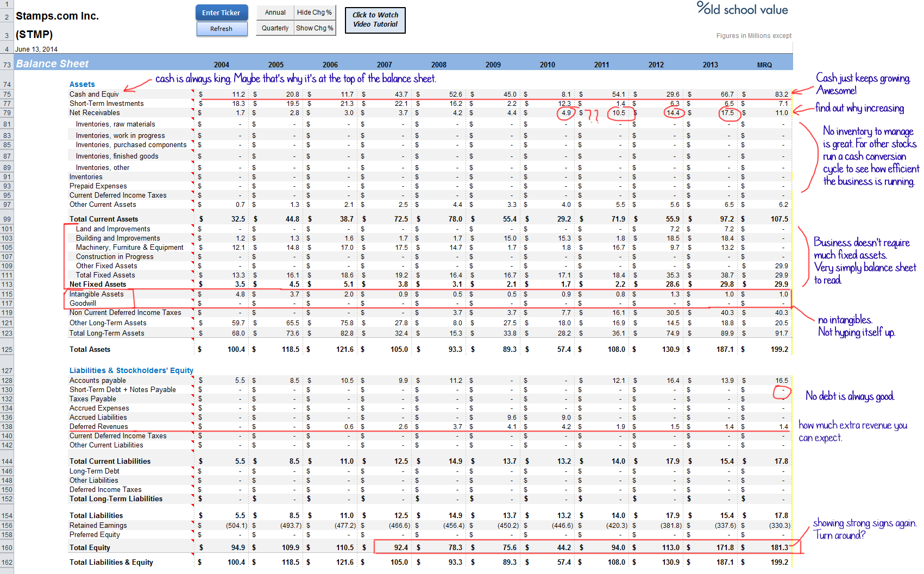
Task: Open the Click to Watch Video Tutorial
Action: (x=375, y=20)
